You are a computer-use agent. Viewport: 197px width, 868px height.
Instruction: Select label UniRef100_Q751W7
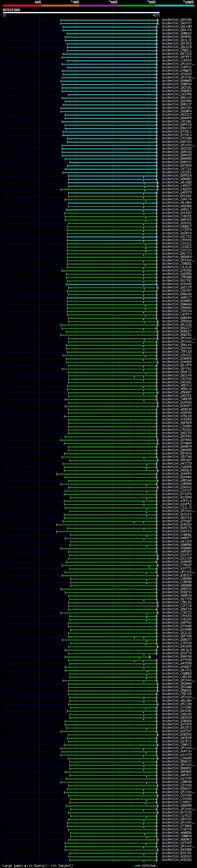pyautogui.click(x=177, y=521)
